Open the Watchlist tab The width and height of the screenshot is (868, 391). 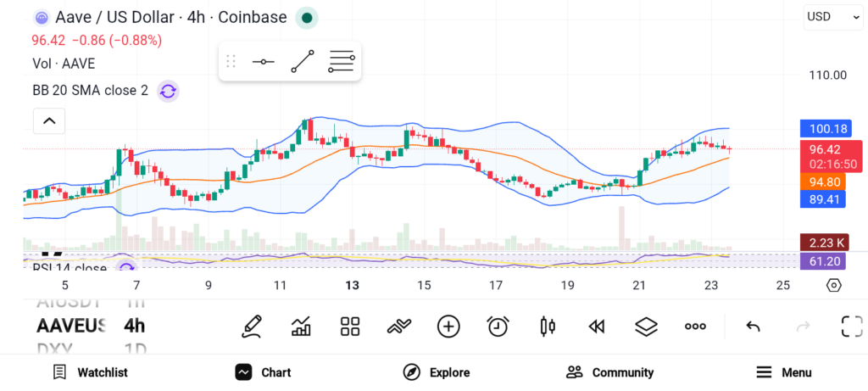click(x=90, y=372)
